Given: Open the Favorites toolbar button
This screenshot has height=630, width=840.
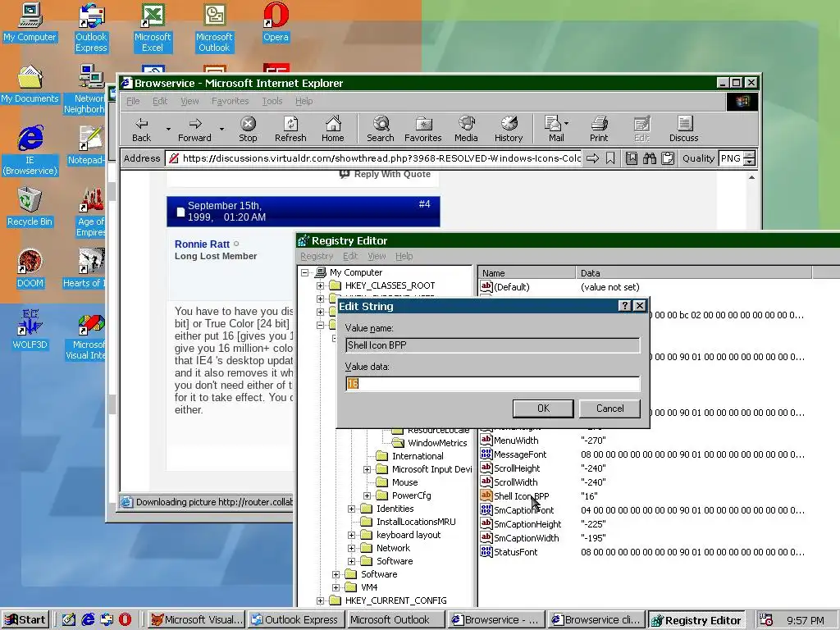Looking at the screenshot, I should coord(422,130).
